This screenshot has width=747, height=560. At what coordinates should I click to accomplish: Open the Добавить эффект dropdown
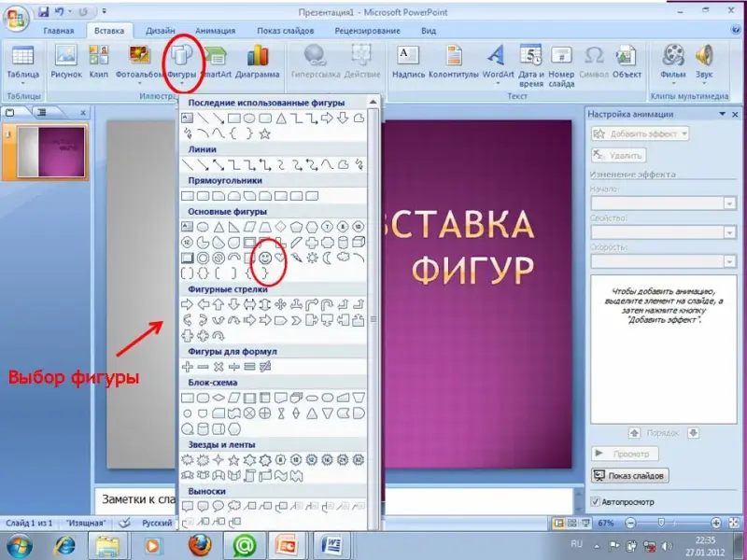641,133
